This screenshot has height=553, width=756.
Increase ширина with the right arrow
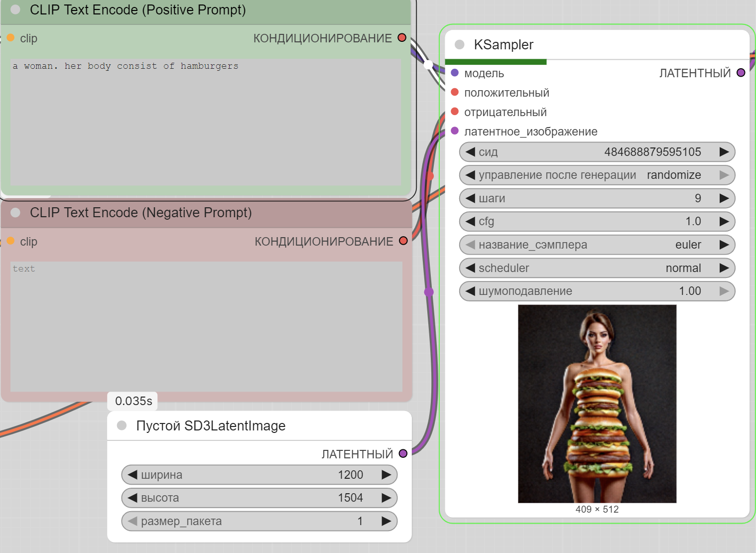[x=386, y=475]
